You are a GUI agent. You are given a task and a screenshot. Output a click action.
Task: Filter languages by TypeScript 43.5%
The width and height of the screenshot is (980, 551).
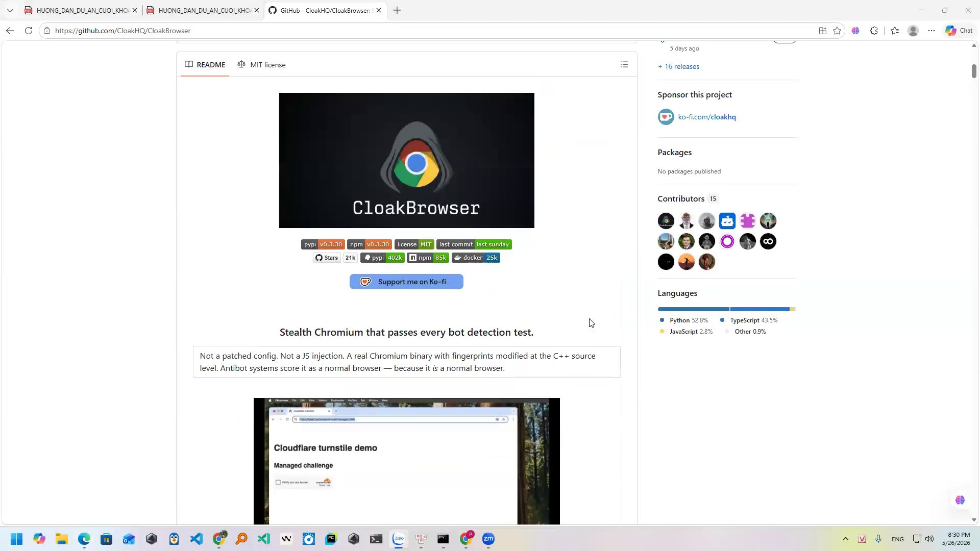[x=749, y=320]
